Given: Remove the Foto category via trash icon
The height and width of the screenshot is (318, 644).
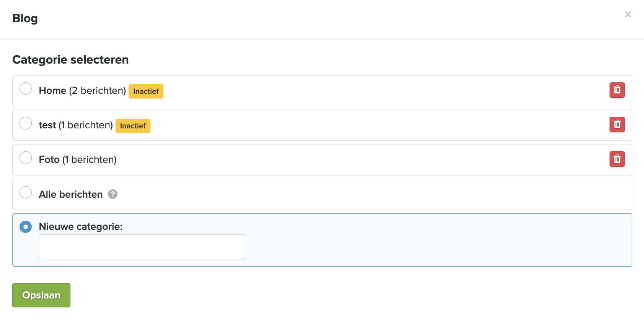Looking at the screenshot, I should 617,159.
